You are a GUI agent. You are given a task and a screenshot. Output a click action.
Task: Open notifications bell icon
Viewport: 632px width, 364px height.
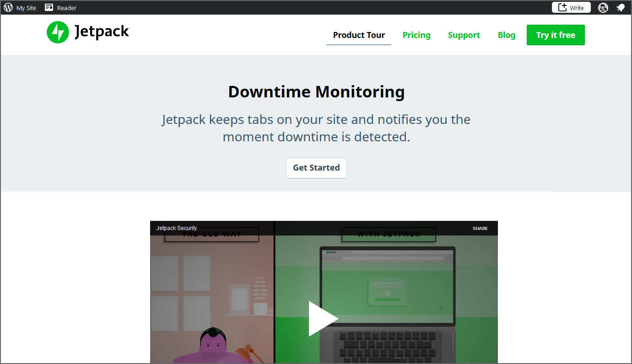[621, 7]
